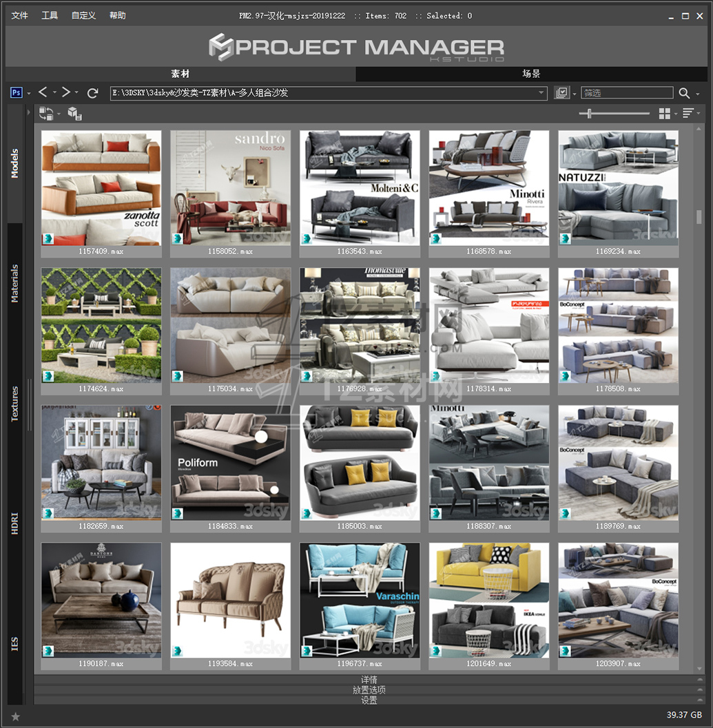Click the vertical scrollbar of the thumbnail grid
Screen dimensions: 713x728
tap(699, 216)
